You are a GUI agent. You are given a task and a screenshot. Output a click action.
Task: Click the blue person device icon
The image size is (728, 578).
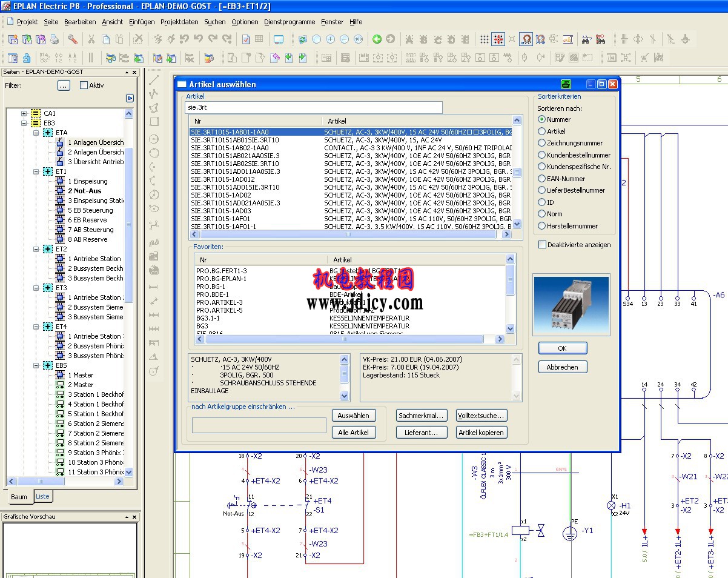pyautogui.click(x=27, y=58)
